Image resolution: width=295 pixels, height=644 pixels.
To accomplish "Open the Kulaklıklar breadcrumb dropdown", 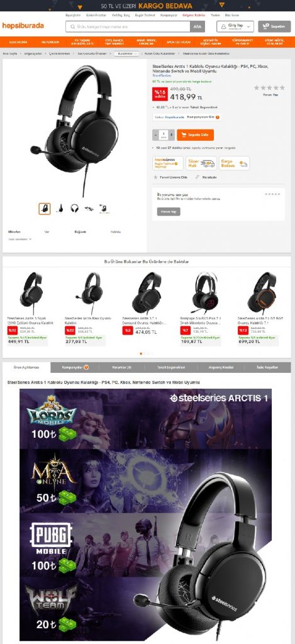I will pos(126,53).
